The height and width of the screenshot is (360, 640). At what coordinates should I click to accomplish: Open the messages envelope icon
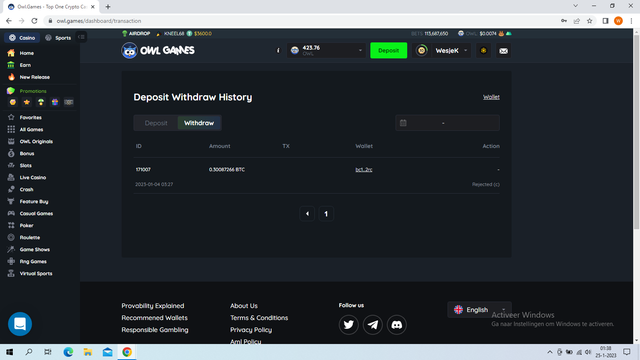click(x=504, y=51)
